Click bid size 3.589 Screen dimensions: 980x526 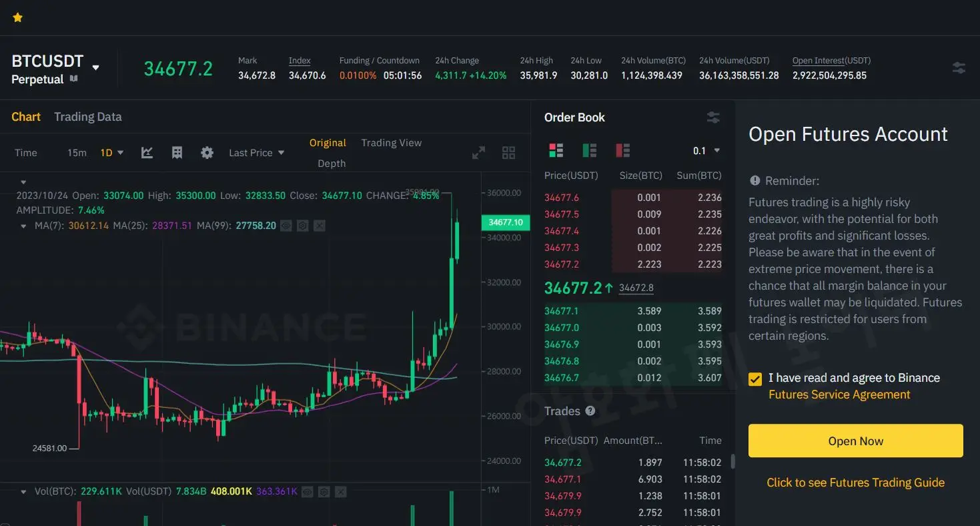[x=649, y=311]
